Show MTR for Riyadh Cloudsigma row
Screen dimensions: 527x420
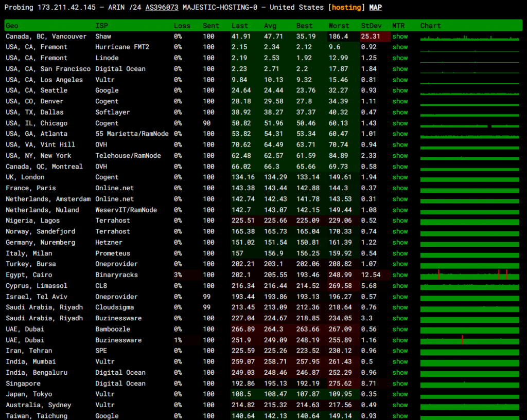point(400,307)
